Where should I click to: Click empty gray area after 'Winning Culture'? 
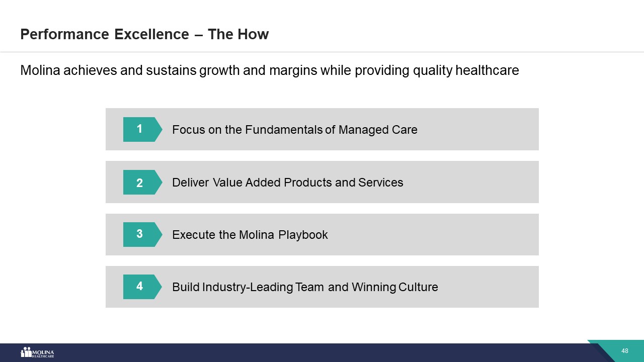click(x=488, y=287)
